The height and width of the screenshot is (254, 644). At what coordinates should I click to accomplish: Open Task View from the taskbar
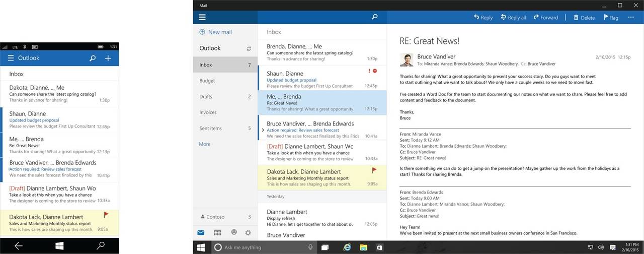pos(325,247)
